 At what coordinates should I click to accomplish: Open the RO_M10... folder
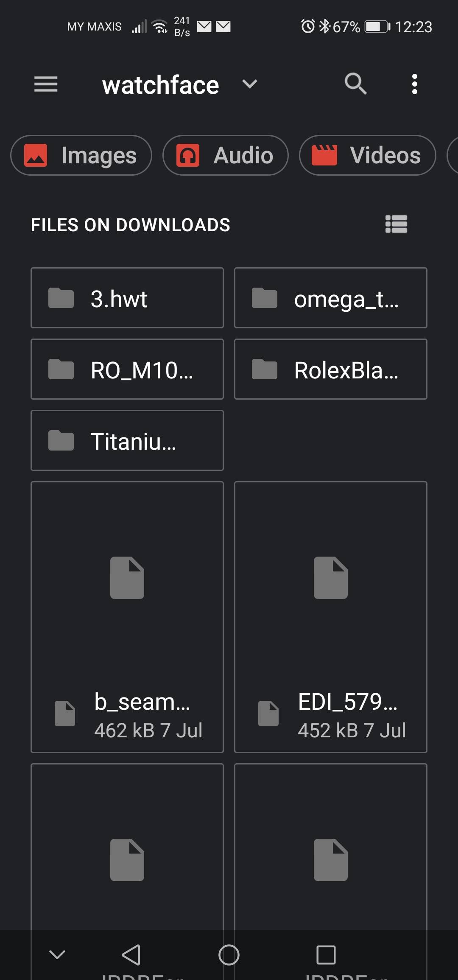(x=127, y=369)
